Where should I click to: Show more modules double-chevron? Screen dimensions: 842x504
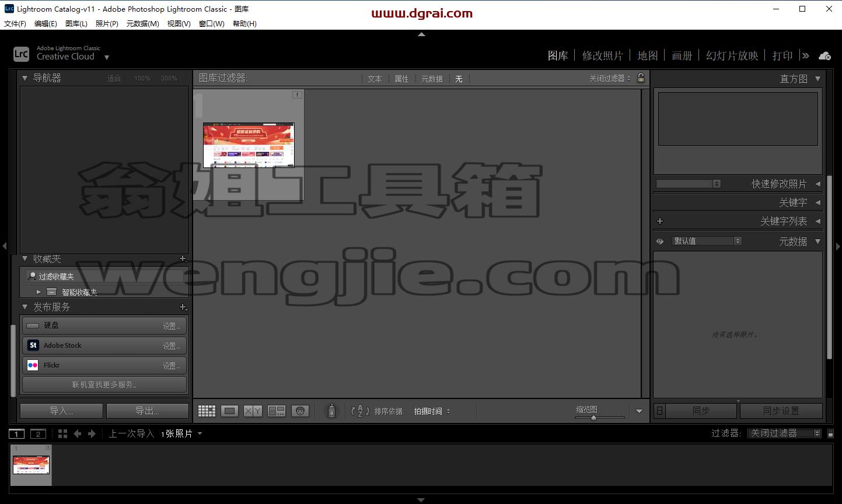806,55
